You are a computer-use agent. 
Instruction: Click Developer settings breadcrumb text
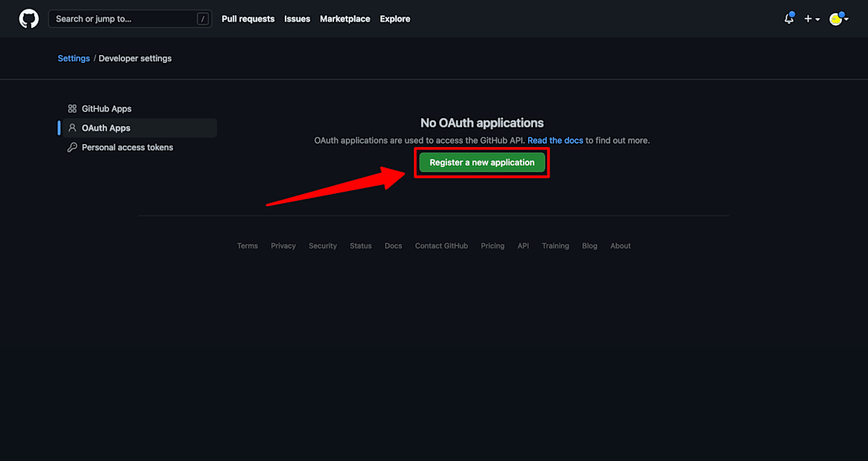point(135,58)
